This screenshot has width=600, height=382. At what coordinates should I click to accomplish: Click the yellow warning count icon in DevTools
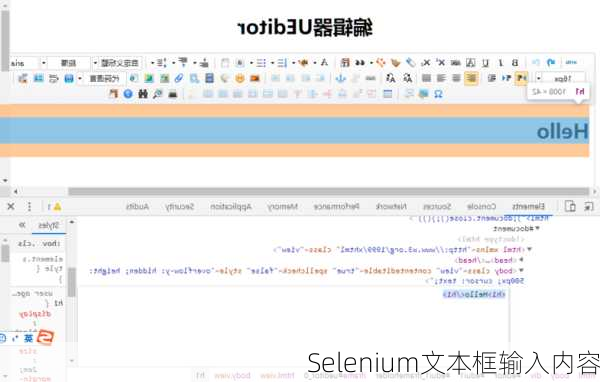pos(54,207)
